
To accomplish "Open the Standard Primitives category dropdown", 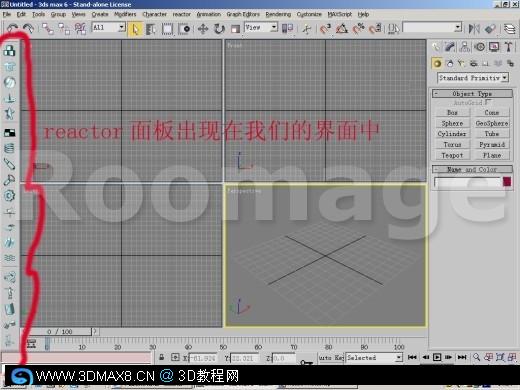I will point(473,78).
